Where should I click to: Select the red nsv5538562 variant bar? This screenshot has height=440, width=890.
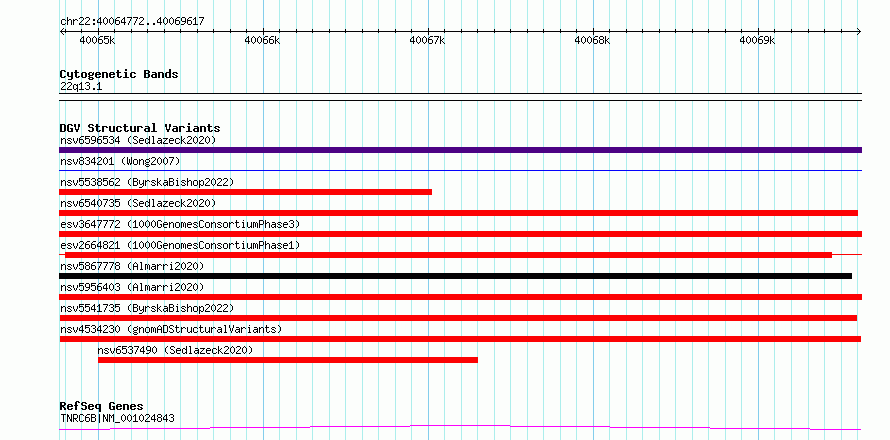pyautogui.click(x=246, y=192)
